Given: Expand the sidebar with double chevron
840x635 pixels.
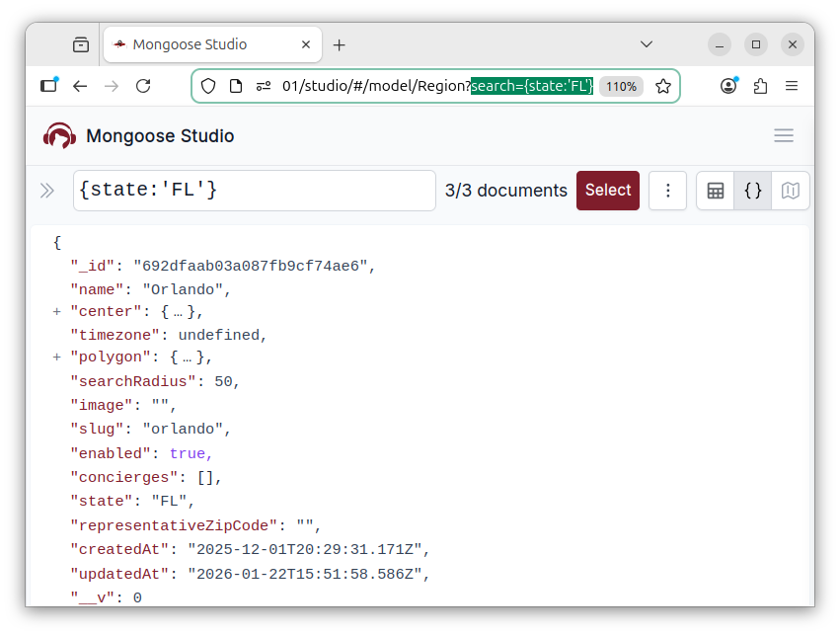Looking at the screenshot, I should pyautogui.click(x=47, y=191).
